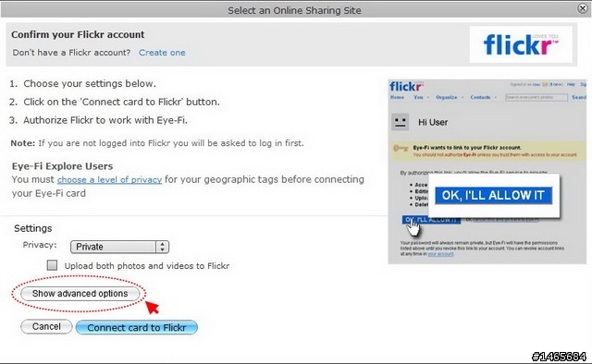This screenshot has height=364, width=592.
Task: Click the Flickr authorization preview image
Action: coord(487,171)
